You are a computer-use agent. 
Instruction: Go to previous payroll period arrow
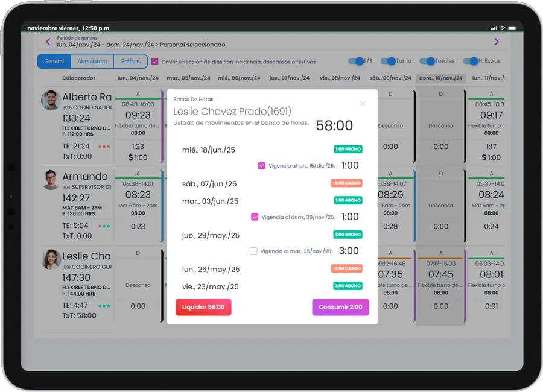[48, 42]
